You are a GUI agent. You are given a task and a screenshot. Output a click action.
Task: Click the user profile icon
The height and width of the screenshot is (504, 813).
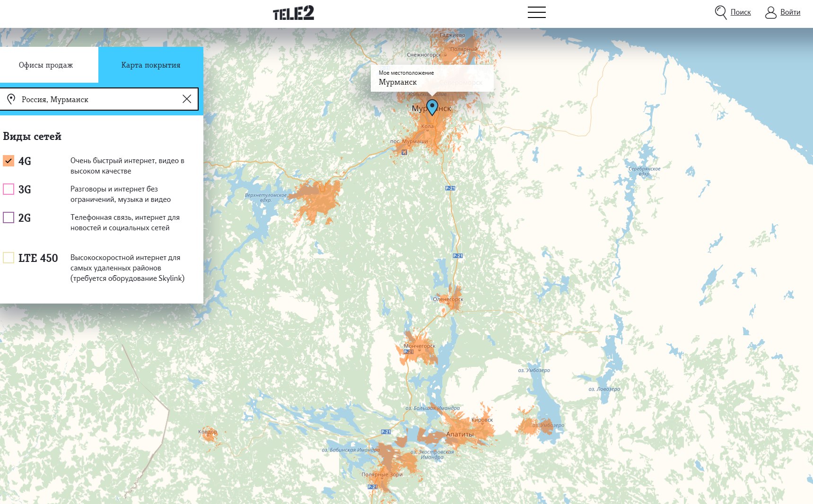[x=770, y=12]
